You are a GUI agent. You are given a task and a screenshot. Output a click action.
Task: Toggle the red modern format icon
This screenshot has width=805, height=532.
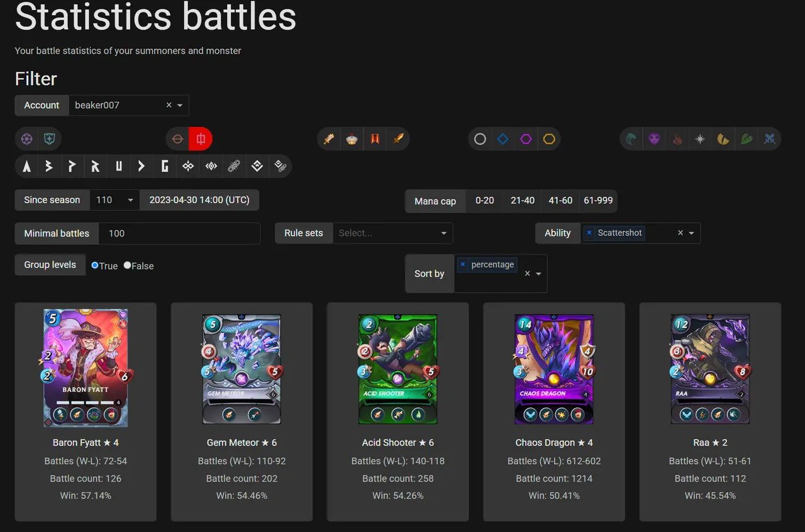[x=201, y=139]
